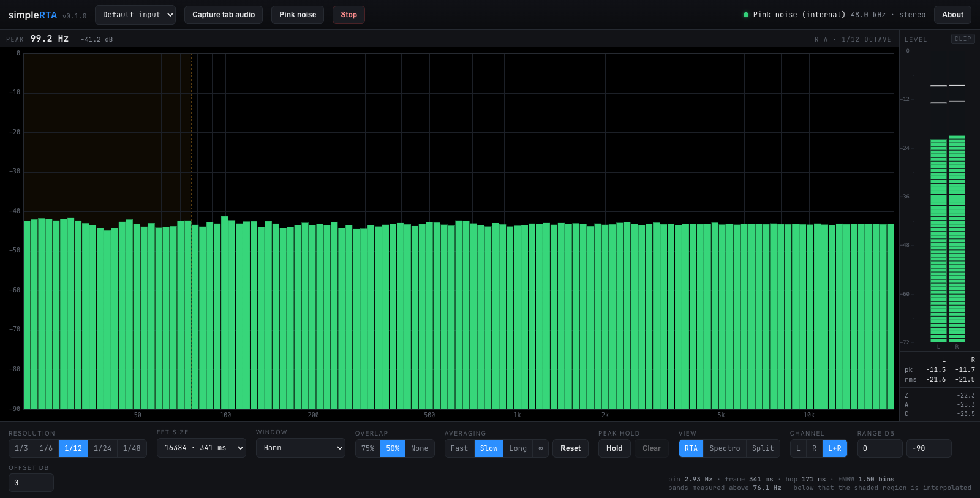Click the RTA · 1/12 OCTAVE label
Viewport: 980px width, 498px height.
pyautogui.click(x=853, y=39)
